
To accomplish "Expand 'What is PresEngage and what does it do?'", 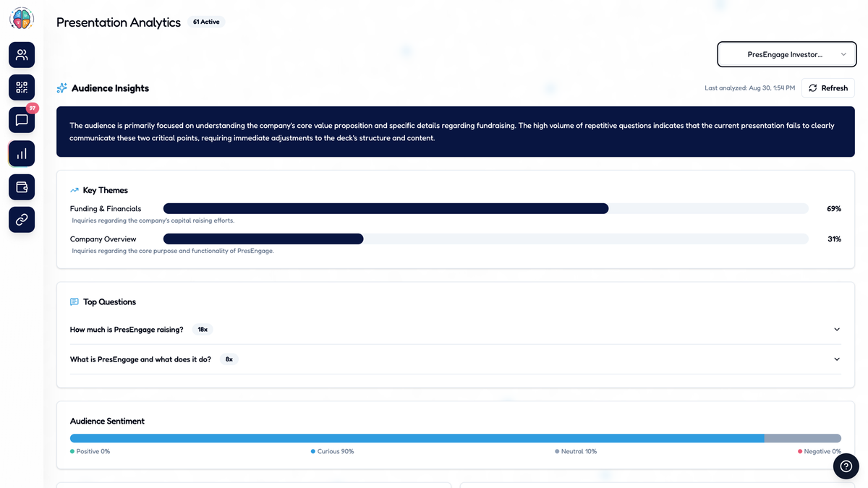I will point(455,359).
